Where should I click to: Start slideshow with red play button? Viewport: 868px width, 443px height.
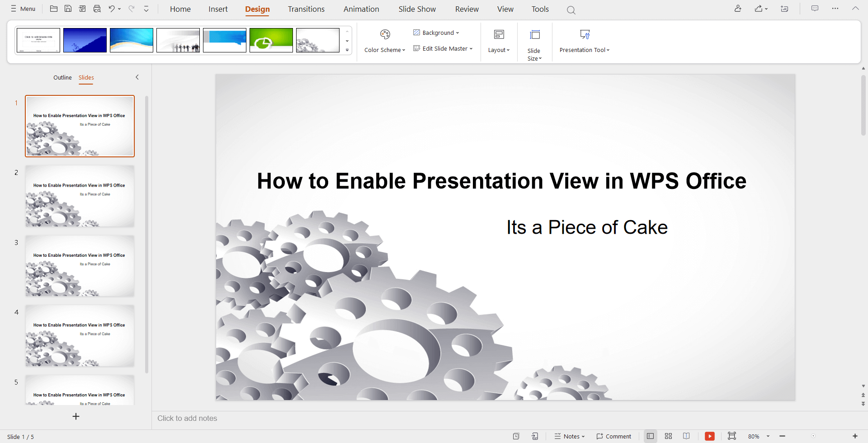[x=709, y=436]
